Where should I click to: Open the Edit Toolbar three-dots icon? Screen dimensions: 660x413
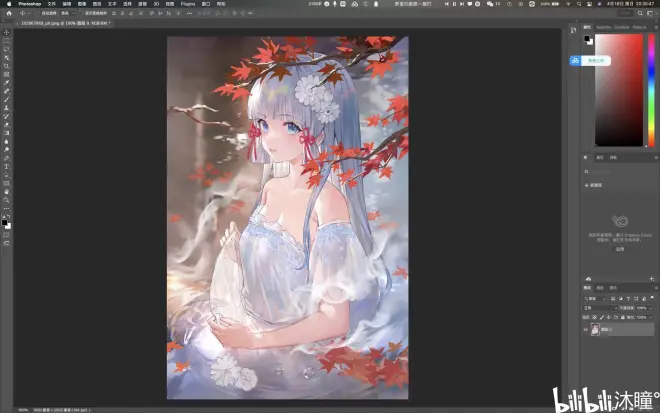(x=6, y=208)
